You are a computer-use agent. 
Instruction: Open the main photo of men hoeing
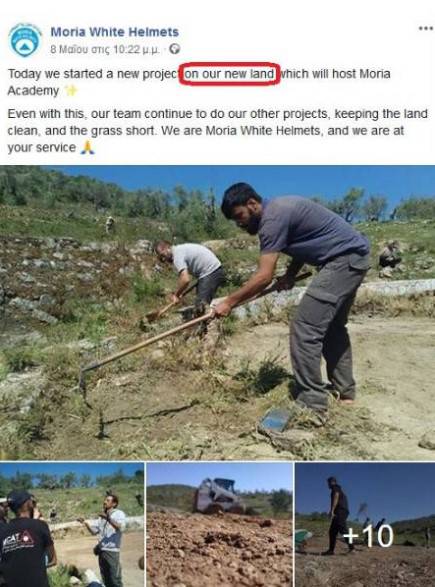tap(218, 313)
